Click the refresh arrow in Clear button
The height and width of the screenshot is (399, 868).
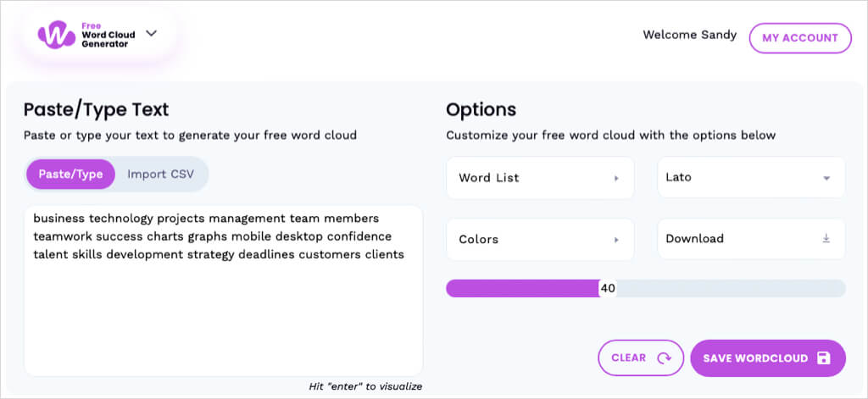tap(665, 358)
